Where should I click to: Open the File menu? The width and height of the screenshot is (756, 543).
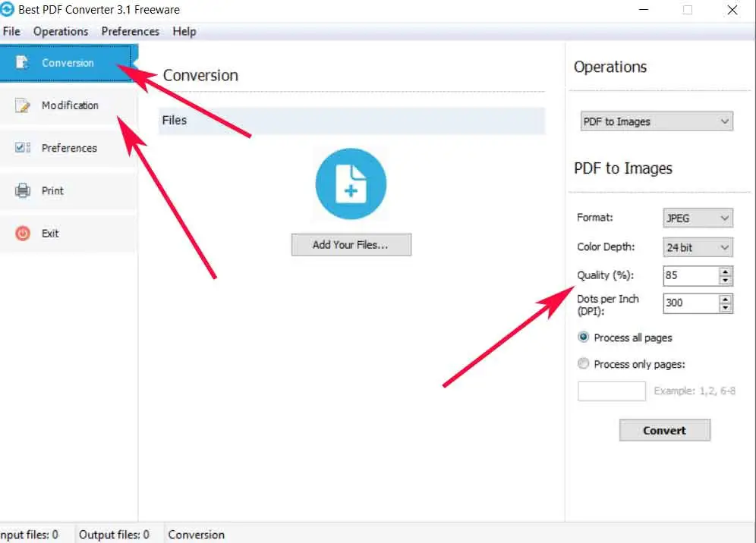click(x=11, y=31)
